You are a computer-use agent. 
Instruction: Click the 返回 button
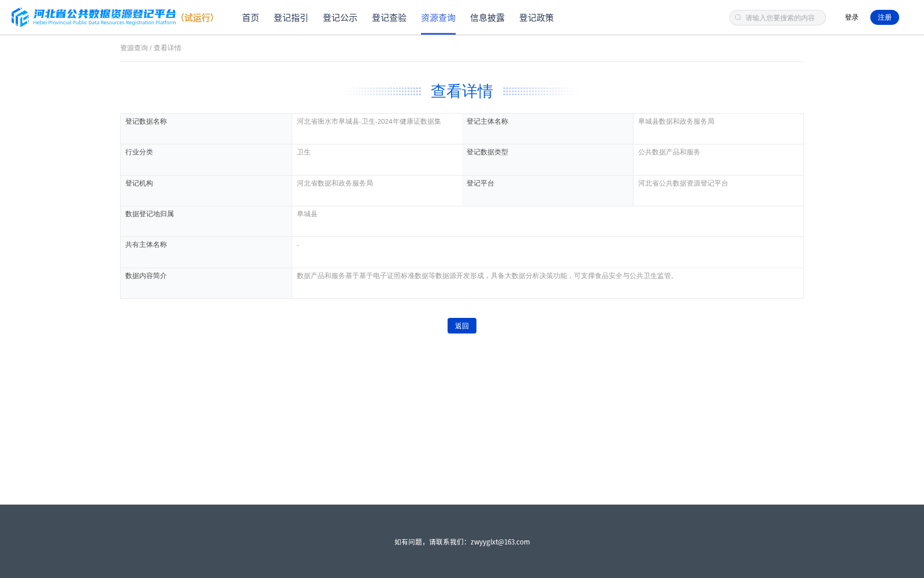tap(462, 326)
